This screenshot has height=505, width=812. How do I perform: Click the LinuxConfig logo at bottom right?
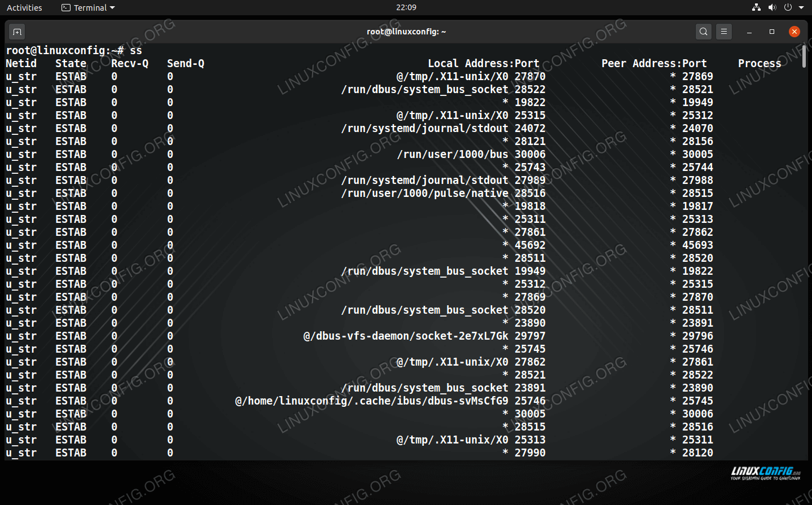[x=765, y=473]
